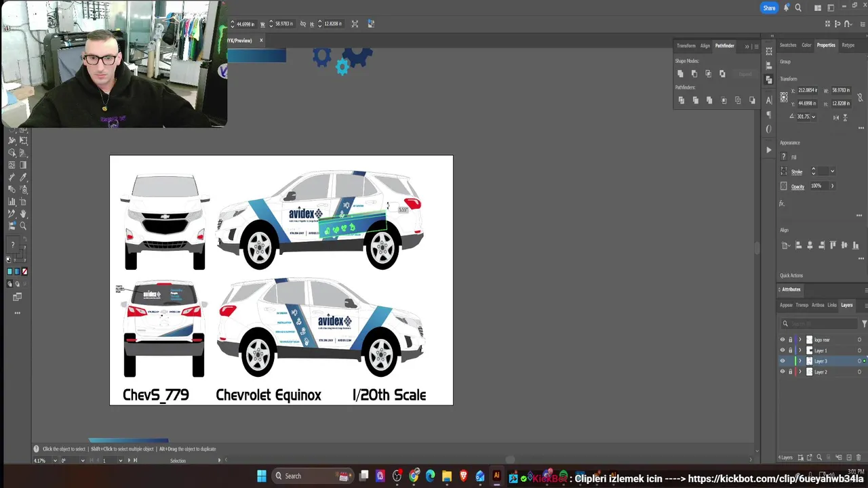The image size is (868, 488).
Task: Click the Fill color swatch in Appearance
Action: (x=783, y=157)
